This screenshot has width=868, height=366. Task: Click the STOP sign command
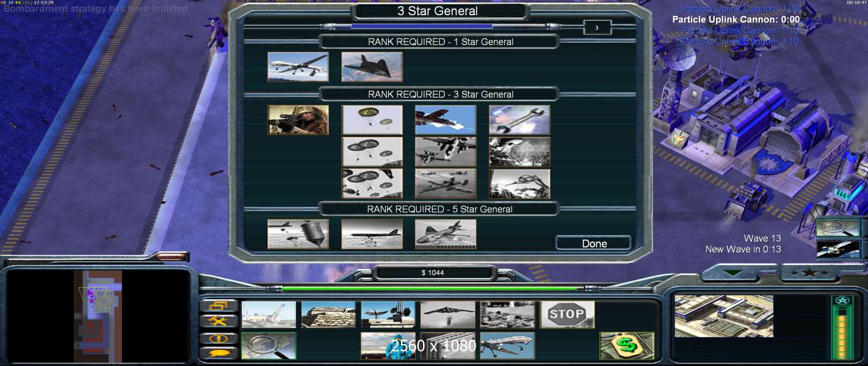pyautogui.click(x=568, y=315)
